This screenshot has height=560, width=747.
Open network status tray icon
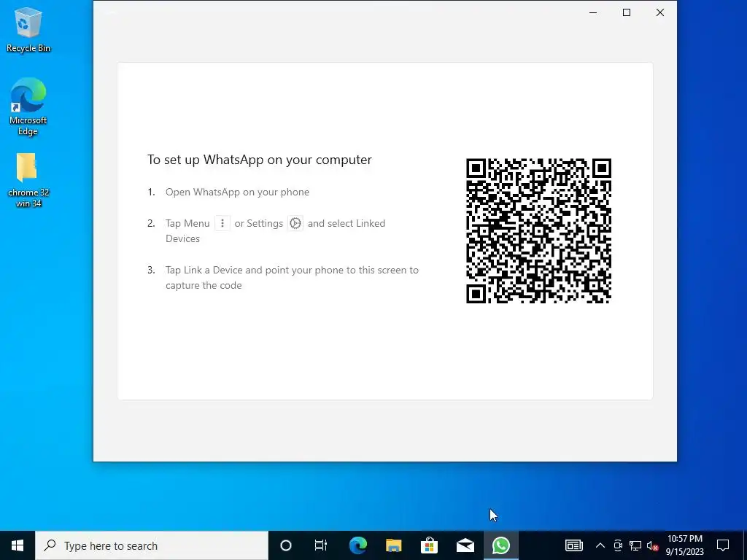click(635, 545)
